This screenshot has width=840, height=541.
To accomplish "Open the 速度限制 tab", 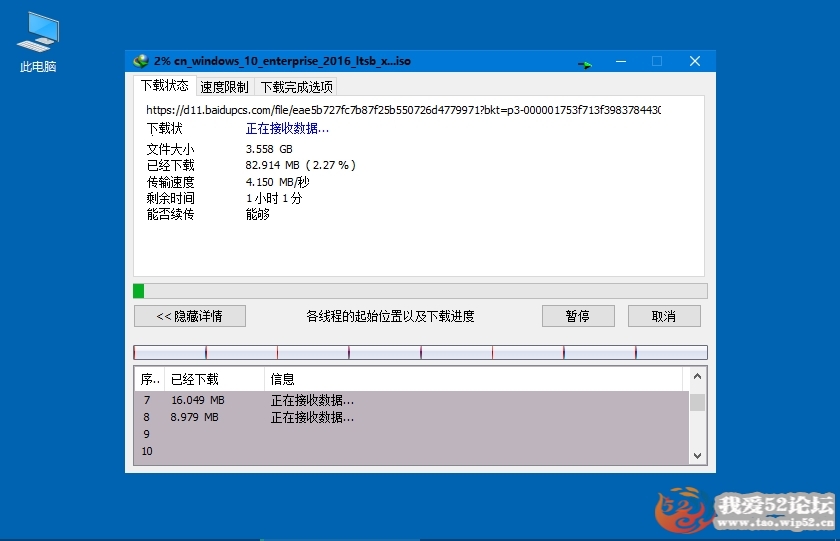I will click(x=224, y=87).
